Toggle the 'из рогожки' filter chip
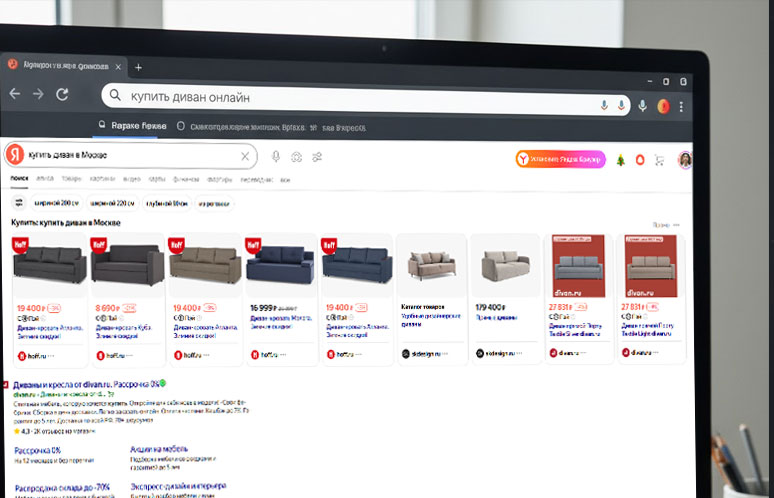Screen dimensions: 774x498 214,203
